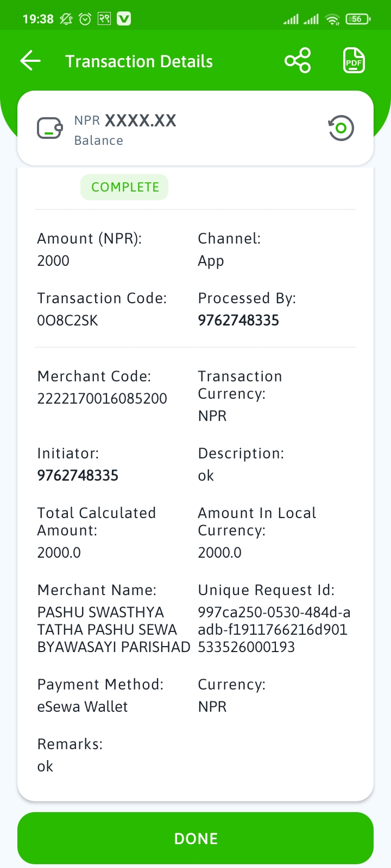This screenshot has width=391, height=868.
Task: Tap the COMPLETE status badge
Action: [124, 187]
